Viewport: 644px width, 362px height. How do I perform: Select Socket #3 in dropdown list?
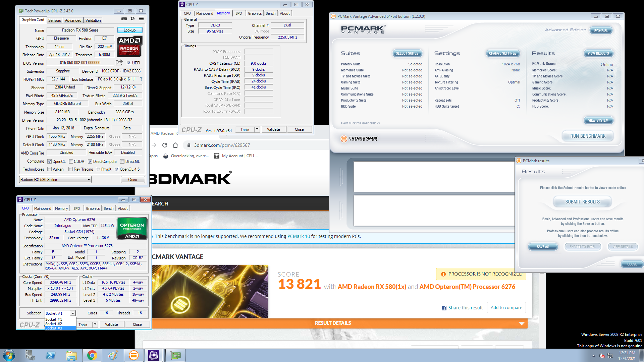click(60, 328)
